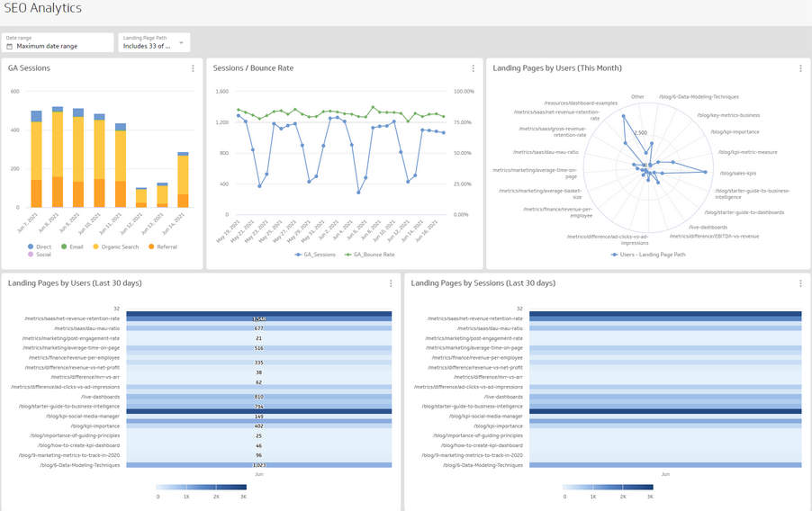This screenshot has width=812, height=511.
Task: Click the /metrics/saas/dau-mau-ratio Users heatmap label
Action: point(86,328)
